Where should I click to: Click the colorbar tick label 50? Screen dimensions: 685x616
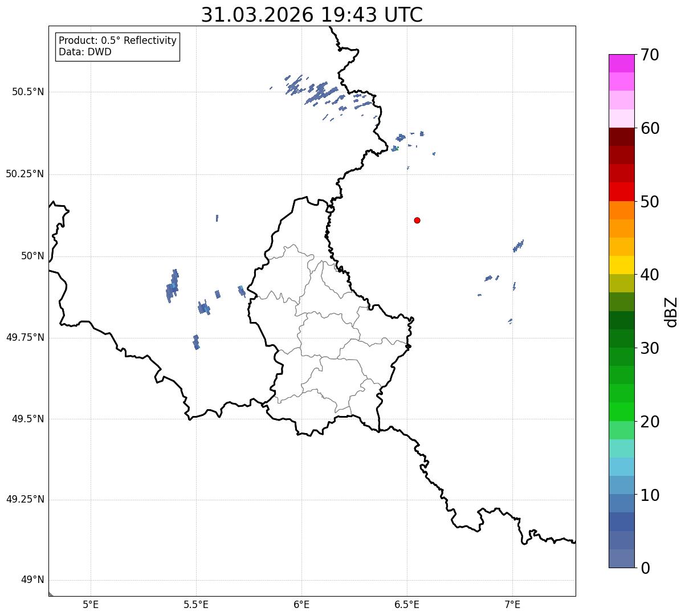[x=650, y=202]
